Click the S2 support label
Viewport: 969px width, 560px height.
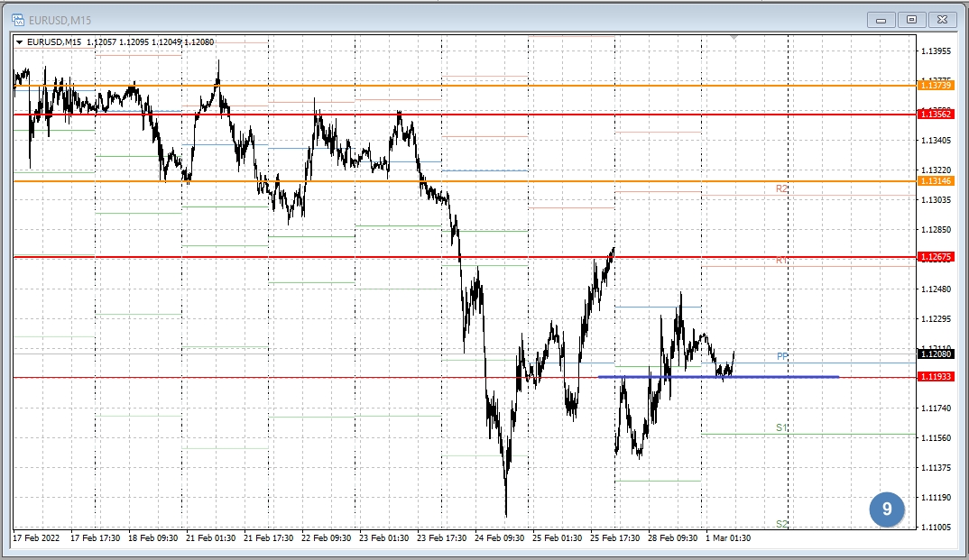(x=781, y=523)
